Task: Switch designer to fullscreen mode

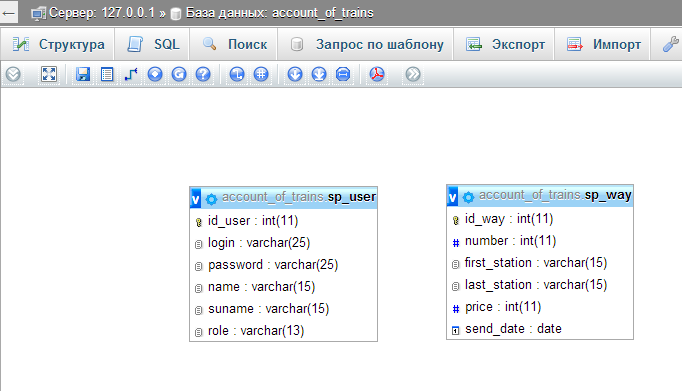Action: click(x=49, y=74)
